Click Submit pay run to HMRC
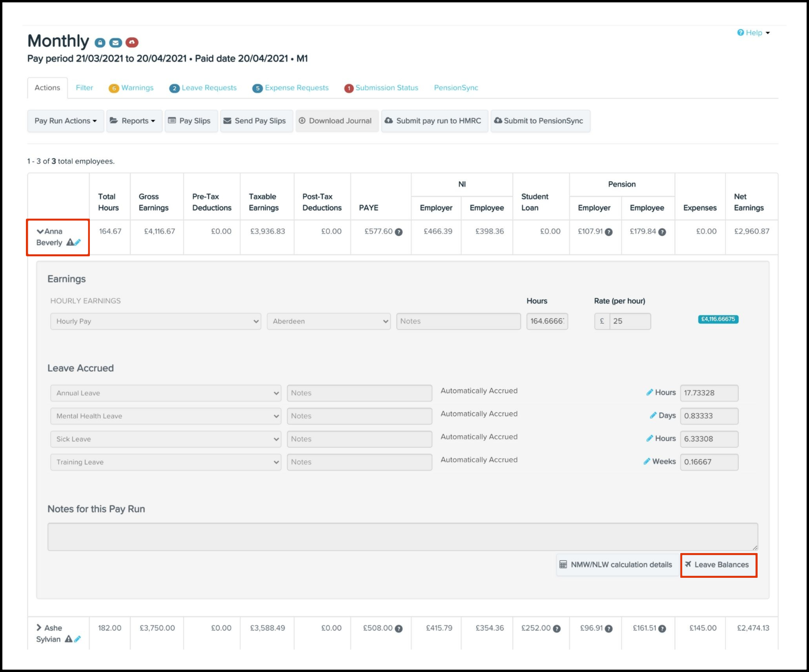This screenshot has height=672, width=809. point(434,121)
